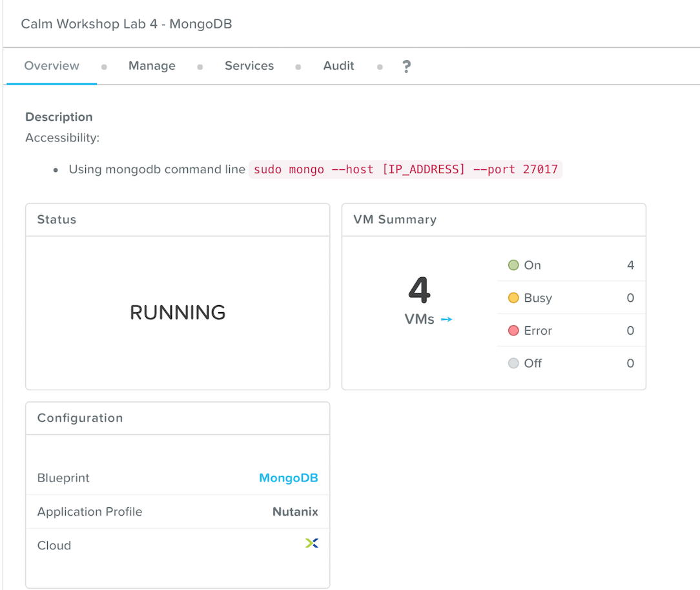The height and width of the screenshot is (590, 700).
Task: Click the Nutanix application profile value
Action: (x=295, y=511)
